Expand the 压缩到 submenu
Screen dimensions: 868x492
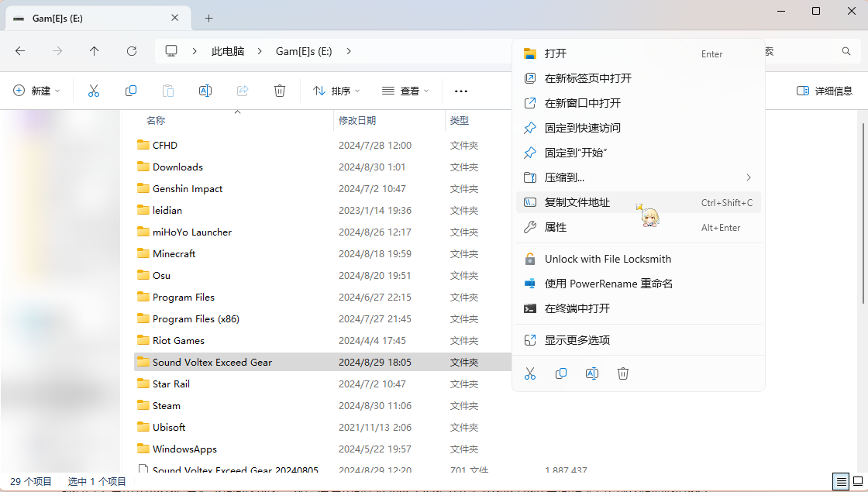point(638,177)
